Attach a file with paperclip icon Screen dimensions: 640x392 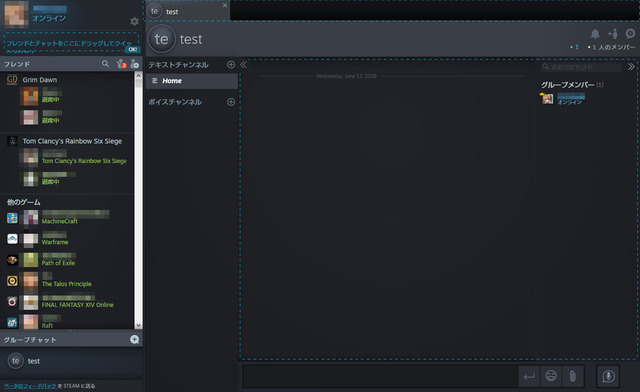[573, 376]
